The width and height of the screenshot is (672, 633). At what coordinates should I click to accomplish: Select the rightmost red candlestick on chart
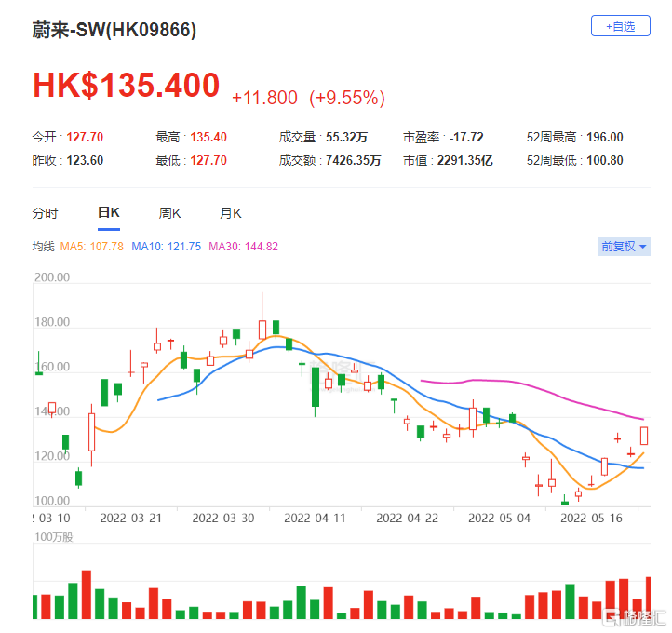pyautogui.click(x=644, y=436)
